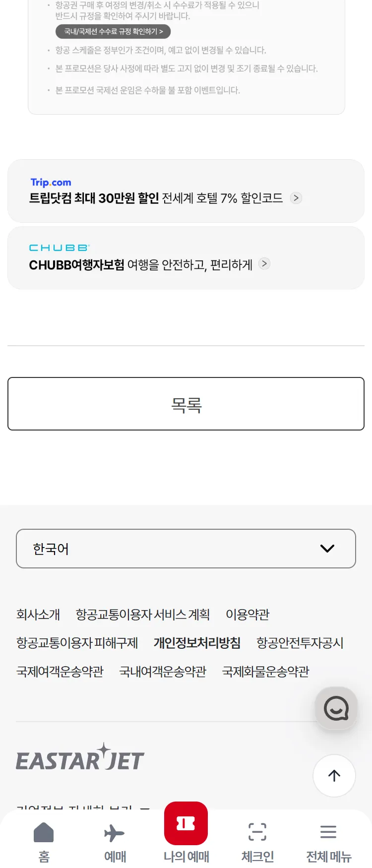Viewport: 372px width, 868px height.
Task: Open the chat support bubble icon
Action: 336,708
